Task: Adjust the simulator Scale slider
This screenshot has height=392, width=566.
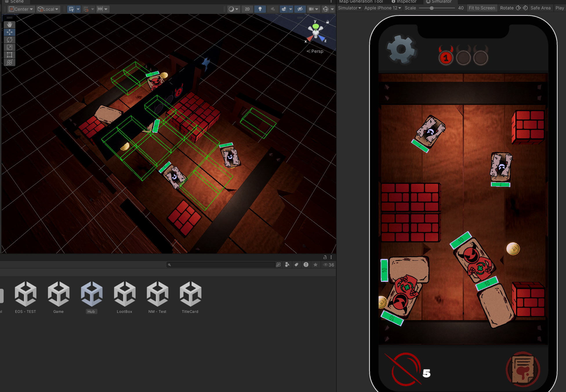Action: (x=432, y=8)
